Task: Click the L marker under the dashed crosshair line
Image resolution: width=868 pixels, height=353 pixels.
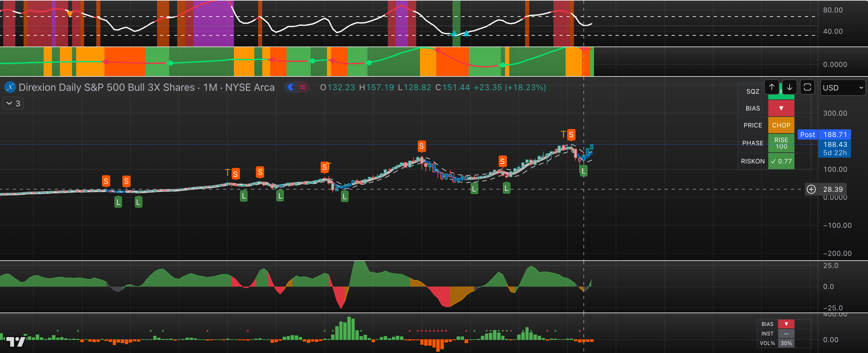Action: pos(584,171)
